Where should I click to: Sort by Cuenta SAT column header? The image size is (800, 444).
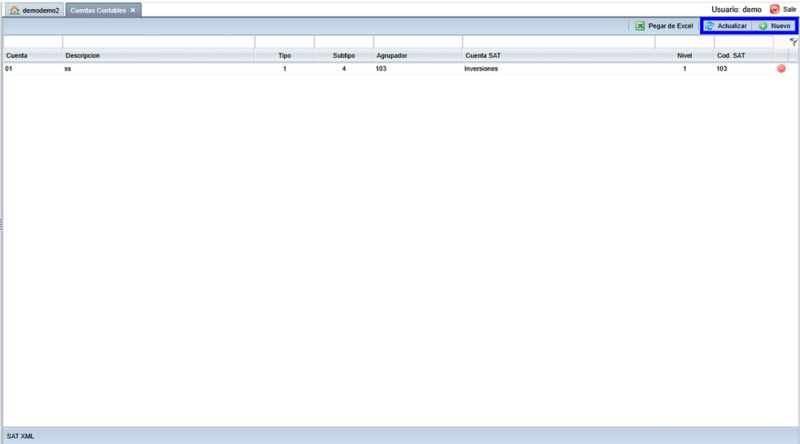coord(559,55)
